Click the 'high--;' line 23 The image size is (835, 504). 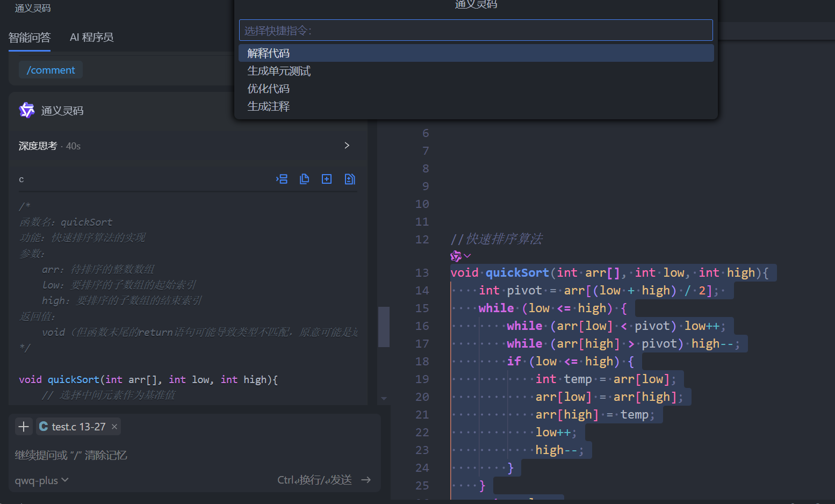[559, 450]
